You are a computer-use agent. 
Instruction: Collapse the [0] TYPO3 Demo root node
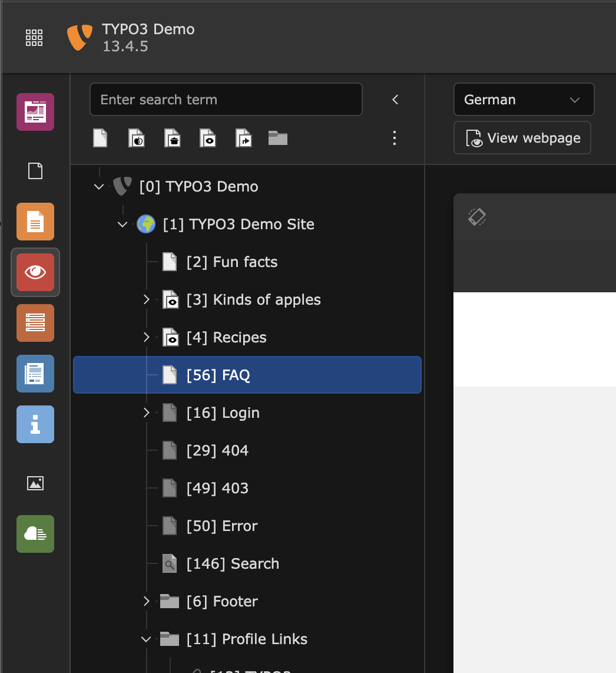point(99,187)
